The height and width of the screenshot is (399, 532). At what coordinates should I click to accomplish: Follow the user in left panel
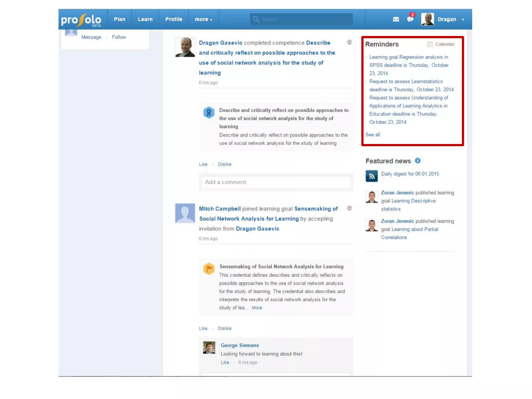[x=119, y=37]
